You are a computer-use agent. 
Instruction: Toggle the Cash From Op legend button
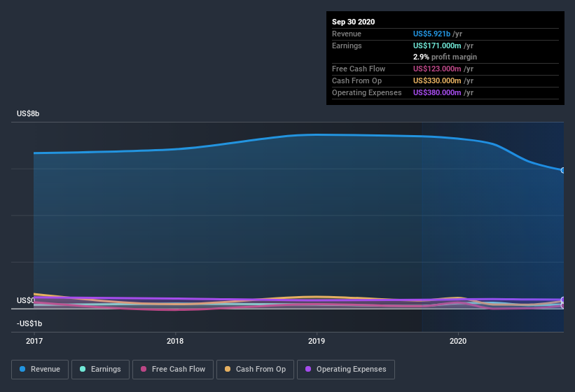[255, 370]
